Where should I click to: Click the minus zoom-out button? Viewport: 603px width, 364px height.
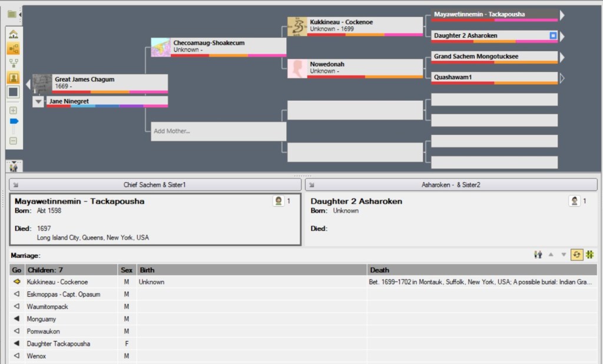click(x=14, y=141)
